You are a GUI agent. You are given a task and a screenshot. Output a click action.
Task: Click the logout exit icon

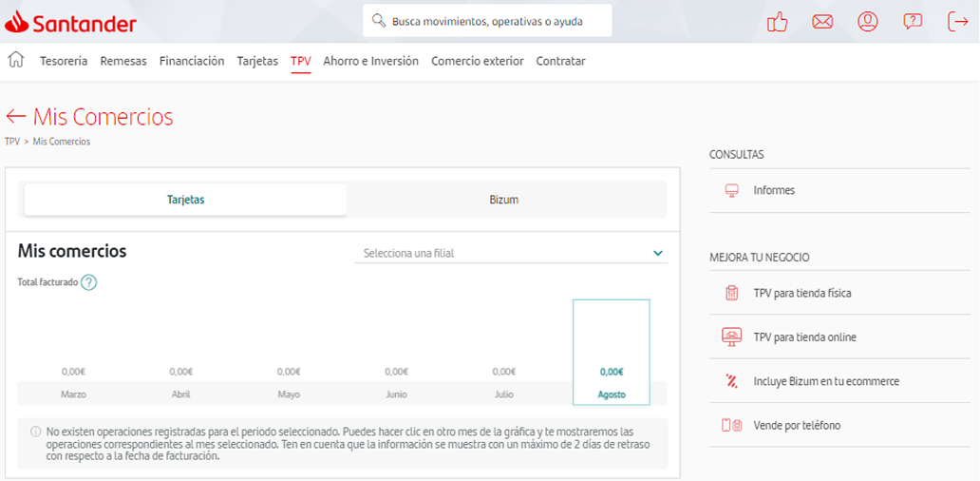click(x=957, y=22)
